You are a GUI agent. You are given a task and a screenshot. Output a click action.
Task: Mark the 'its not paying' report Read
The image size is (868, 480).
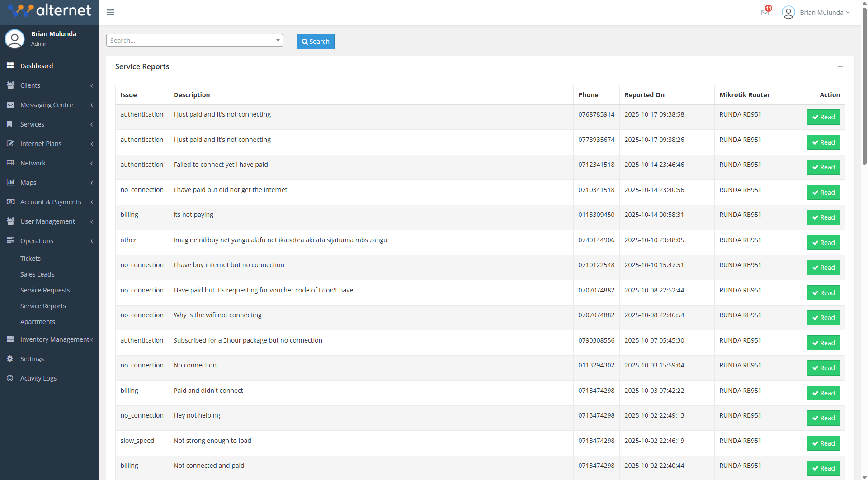point(823,217)
